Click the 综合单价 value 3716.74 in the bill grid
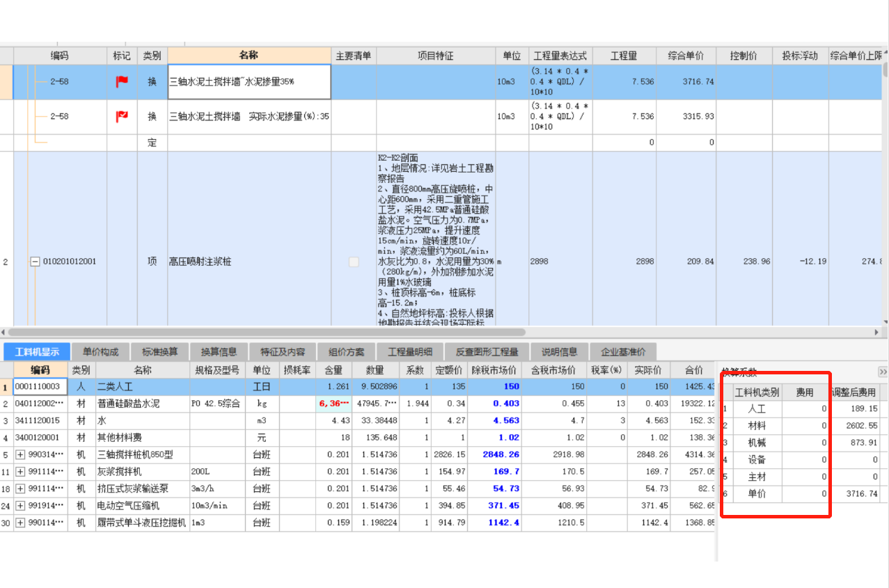Screen dimensions: 889x588 [x=686, y=82]
